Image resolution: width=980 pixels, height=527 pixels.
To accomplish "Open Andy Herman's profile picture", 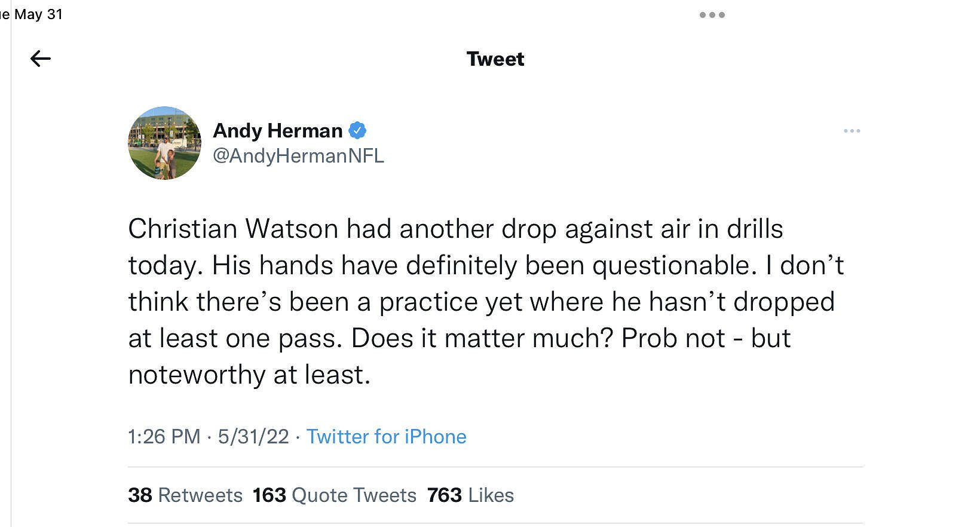I will pyautogui.click(x=164, y=143).
